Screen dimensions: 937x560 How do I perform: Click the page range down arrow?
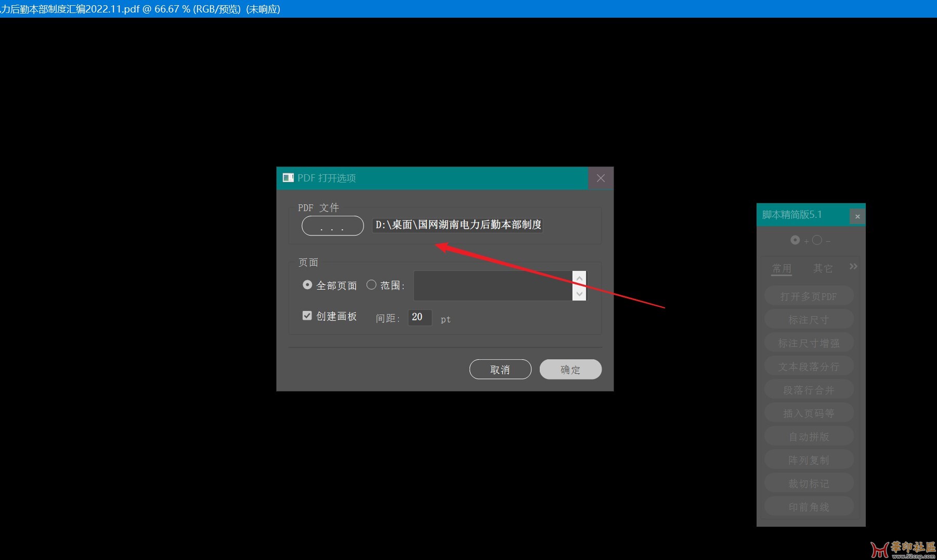click(x=579, y=293)
